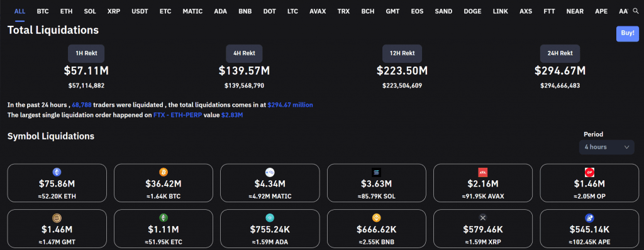Click the FTX - ETH-PERP link
The width and height of the screenshot is (644, 250).
pyautogui.click(x=177, y=116)
